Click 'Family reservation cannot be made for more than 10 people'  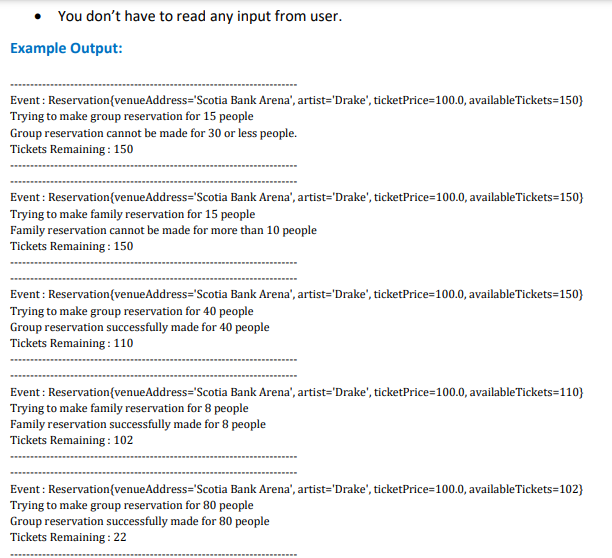tap(163, 230)
